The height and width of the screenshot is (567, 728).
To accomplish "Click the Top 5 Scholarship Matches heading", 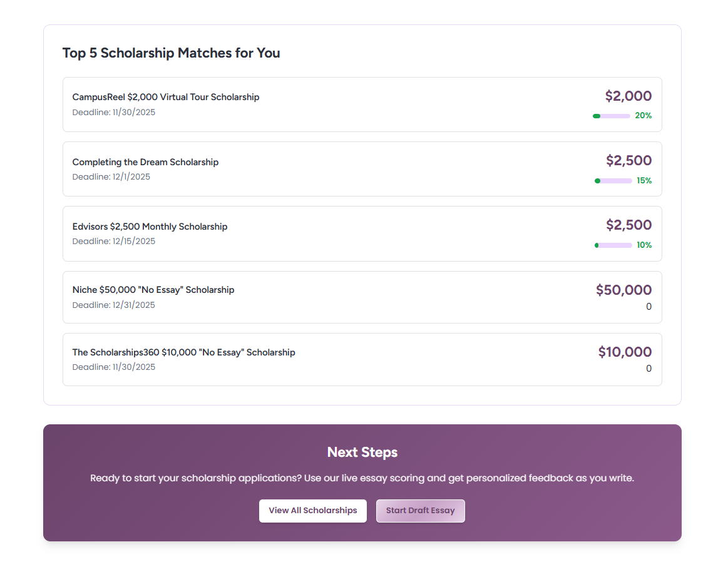I will click(x=171, y=53).
